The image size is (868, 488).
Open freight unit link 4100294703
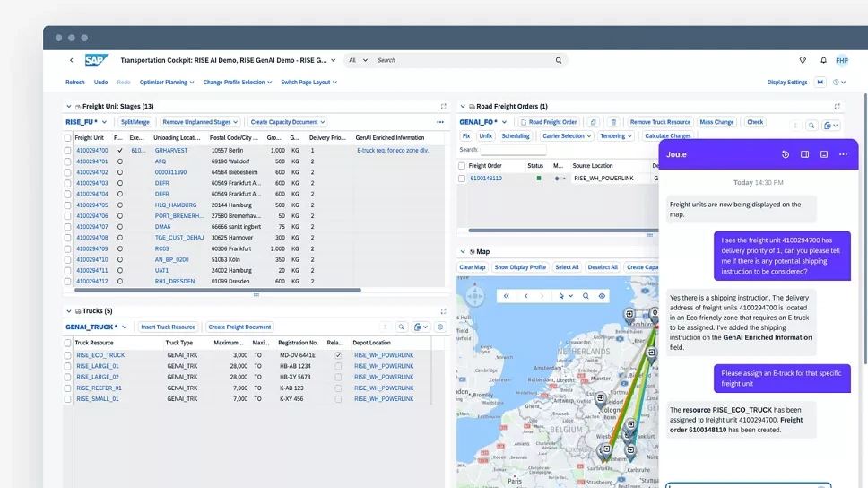point(91,183)
